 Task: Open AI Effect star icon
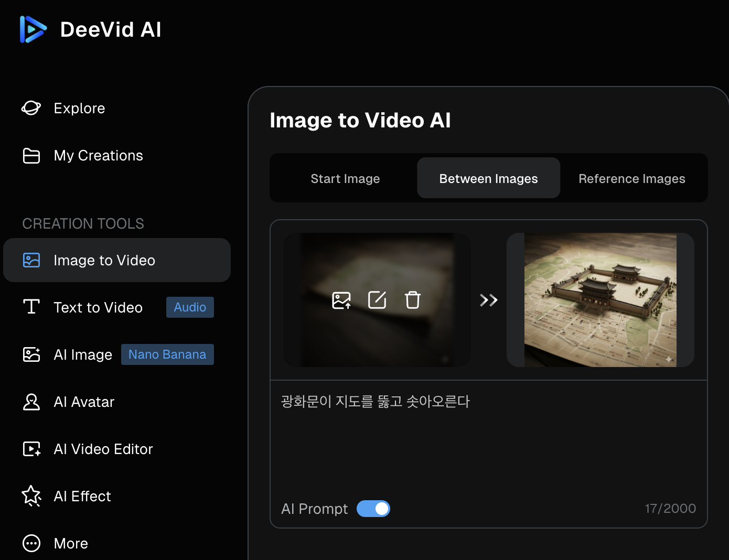(31, 496)
